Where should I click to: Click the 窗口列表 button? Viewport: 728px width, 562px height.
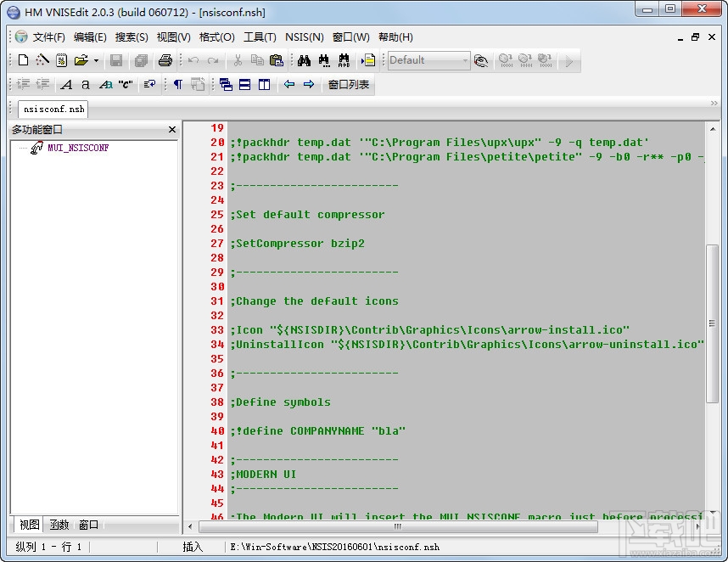350,84
